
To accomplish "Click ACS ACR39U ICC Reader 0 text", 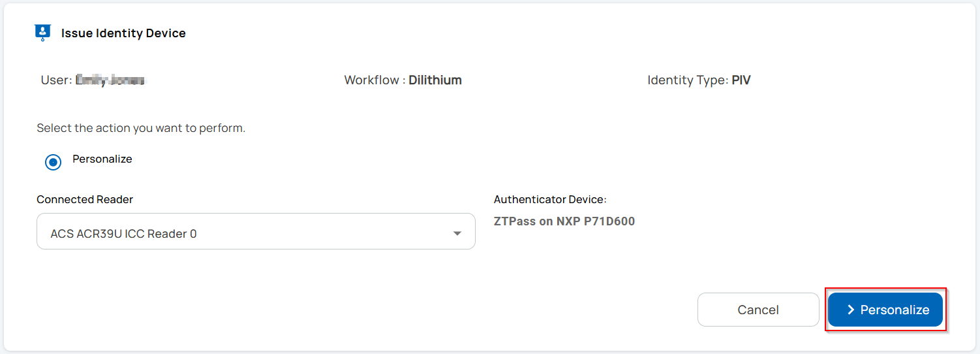I will coord(123,234).
